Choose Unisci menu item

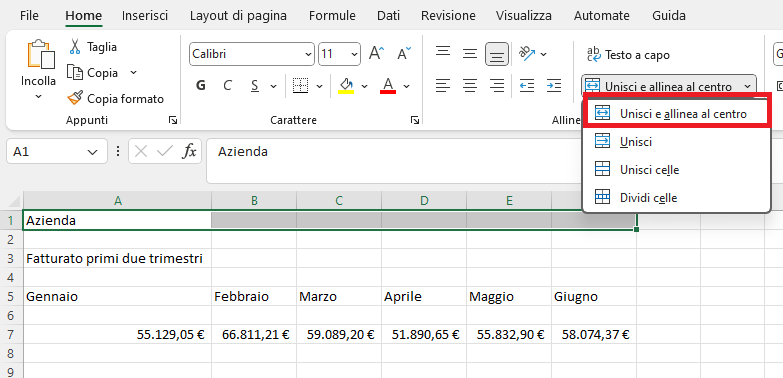[677, 142]
